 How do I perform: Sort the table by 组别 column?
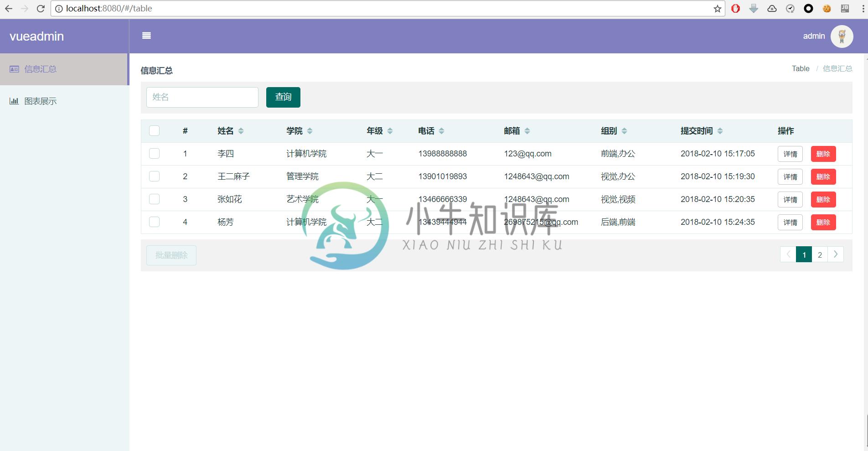[x=624, y=131]
